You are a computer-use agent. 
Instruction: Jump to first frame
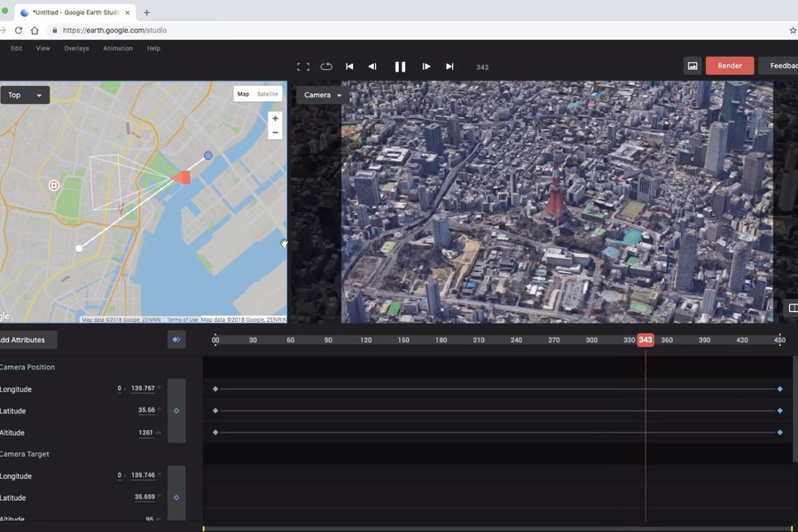pyautogui.click(x=349, y=66)
